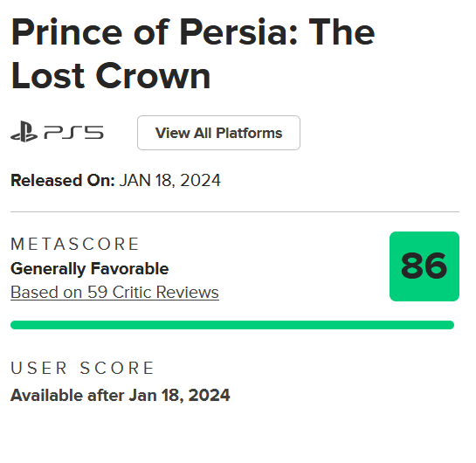Click the JAN 18, 2024 release date
Viewport: 476px width, 463px height.
pos(169,180)
